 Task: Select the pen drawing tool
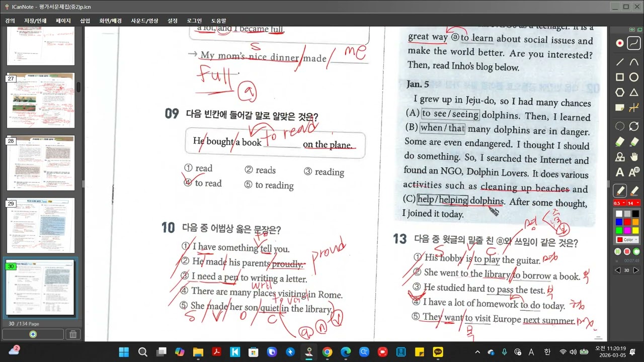(x=620, y=191)
